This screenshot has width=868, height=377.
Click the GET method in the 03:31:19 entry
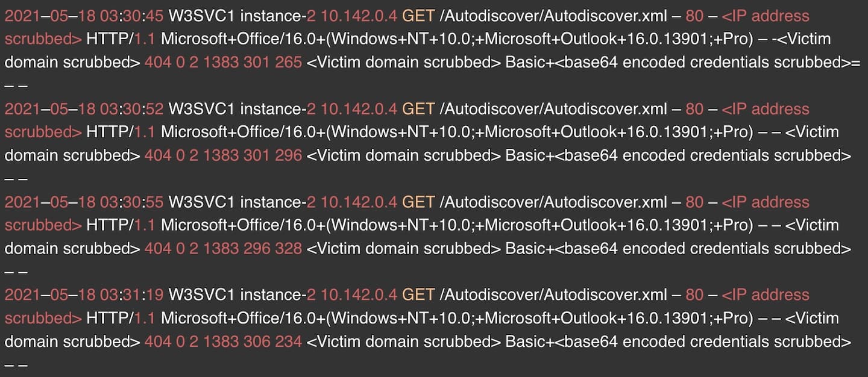click(x=418, y=294)
